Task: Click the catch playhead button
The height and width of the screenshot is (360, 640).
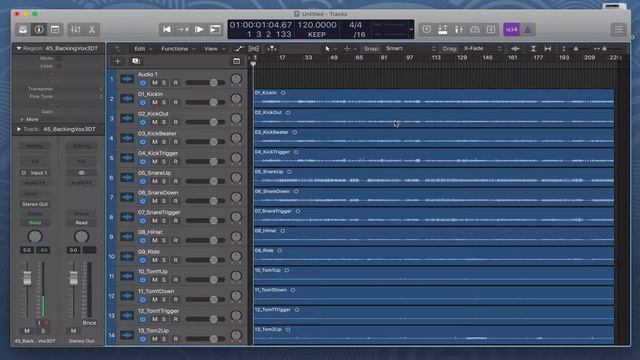Action: click(x=272, y=49)
